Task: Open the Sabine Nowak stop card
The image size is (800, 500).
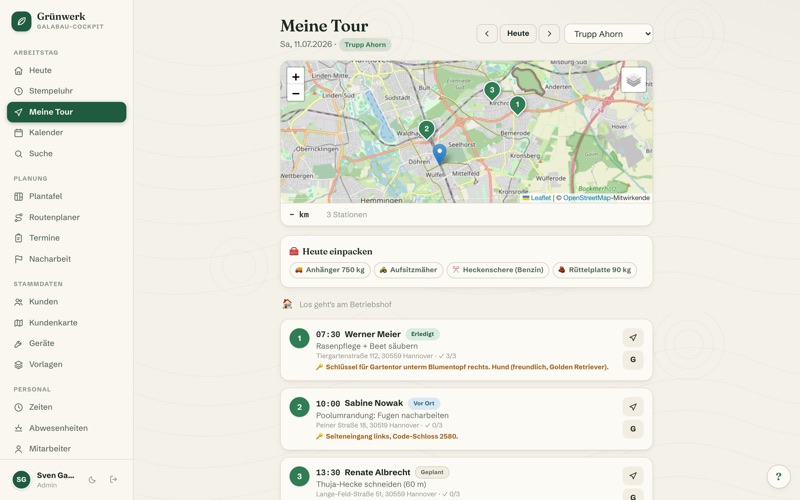Action: [x=466, y=419]
